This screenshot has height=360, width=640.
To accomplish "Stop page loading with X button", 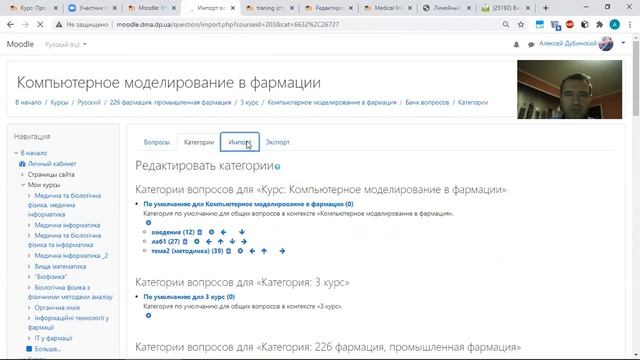I will click(40, 24).
